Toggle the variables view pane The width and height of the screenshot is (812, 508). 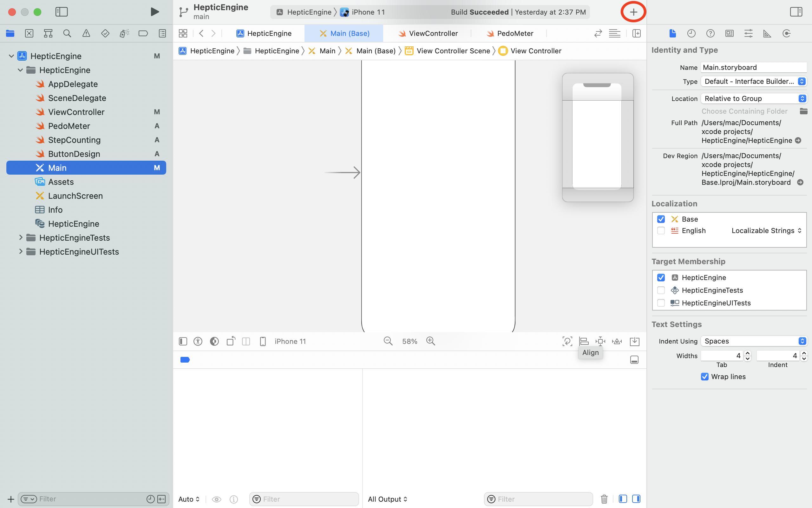pos(623,499)
